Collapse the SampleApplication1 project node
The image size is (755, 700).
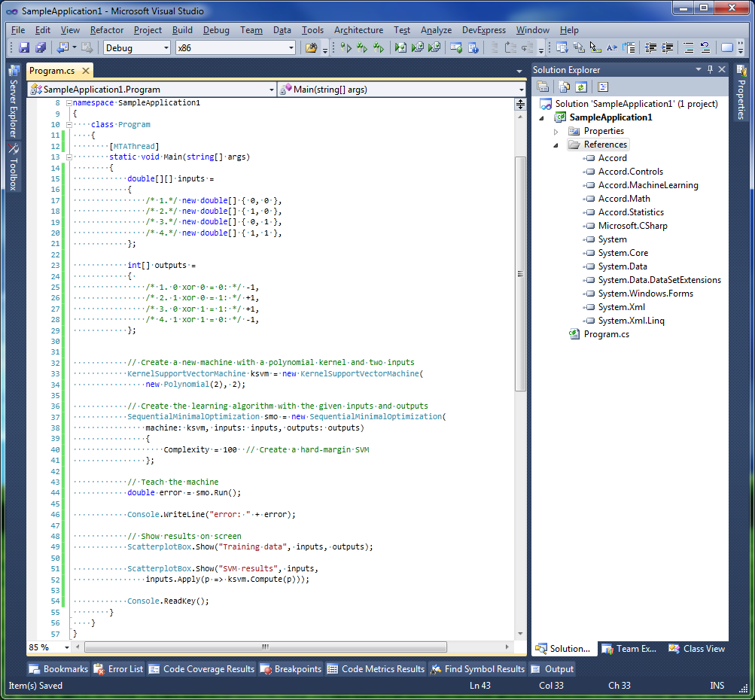click(x=542, y=118)
